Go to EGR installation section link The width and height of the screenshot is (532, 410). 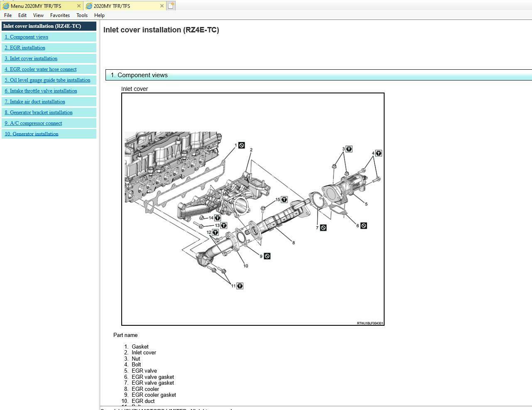pyautogui.click(x=25, y=48)
